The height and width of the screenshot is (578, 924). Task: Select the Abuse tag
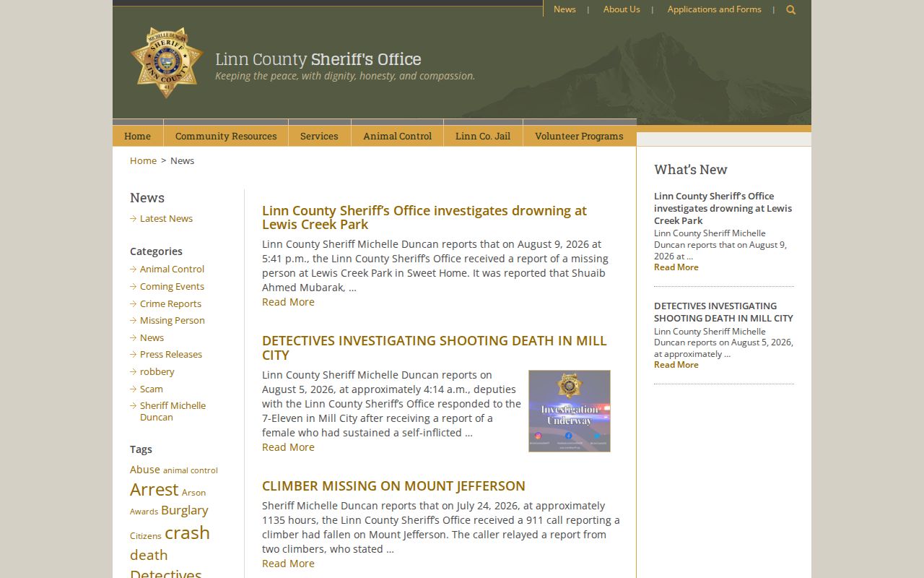(x=145, y=470)
